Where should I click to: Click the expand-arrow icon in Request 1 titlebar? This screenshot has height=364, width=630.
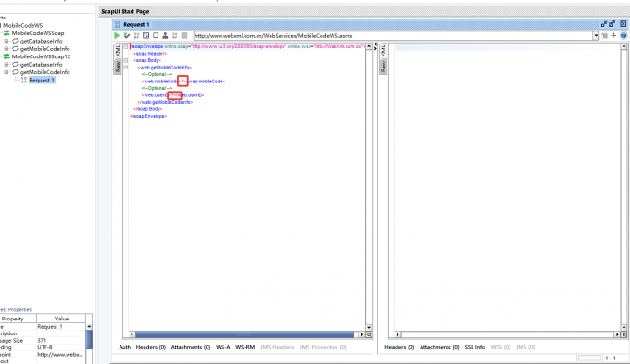tap(611, 24)
